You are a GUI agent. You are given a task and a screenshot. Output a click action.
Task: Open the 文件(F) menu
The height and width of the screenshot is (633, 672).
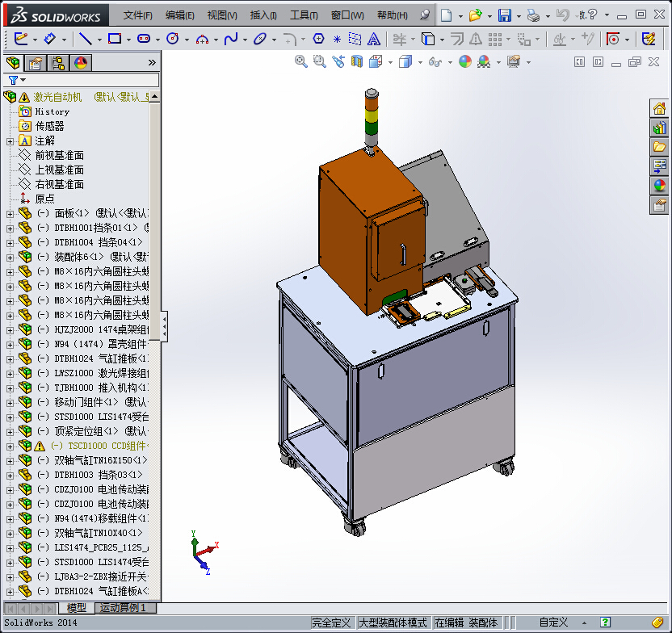[x=137, y=15]
